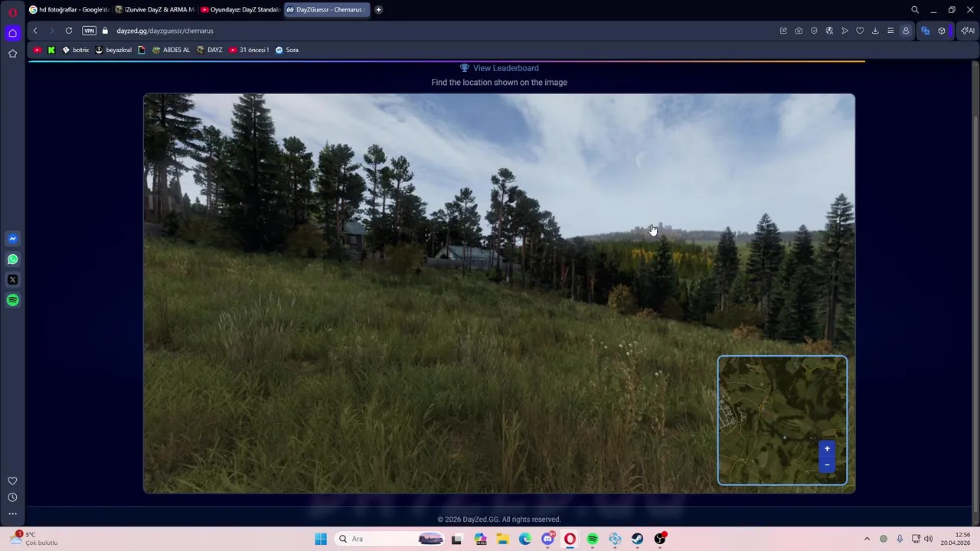Open the ABDES AL bookmark
Viewport: 980px width, 551px height.
pyautogui.click(x=171, y=50)
